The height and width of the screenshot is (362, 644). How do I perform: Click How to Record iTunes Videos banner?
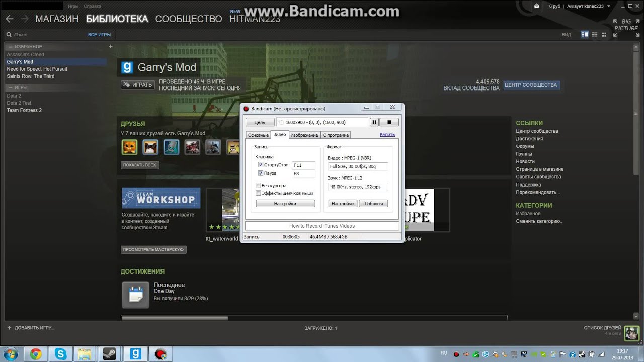[x=322, y=226]
